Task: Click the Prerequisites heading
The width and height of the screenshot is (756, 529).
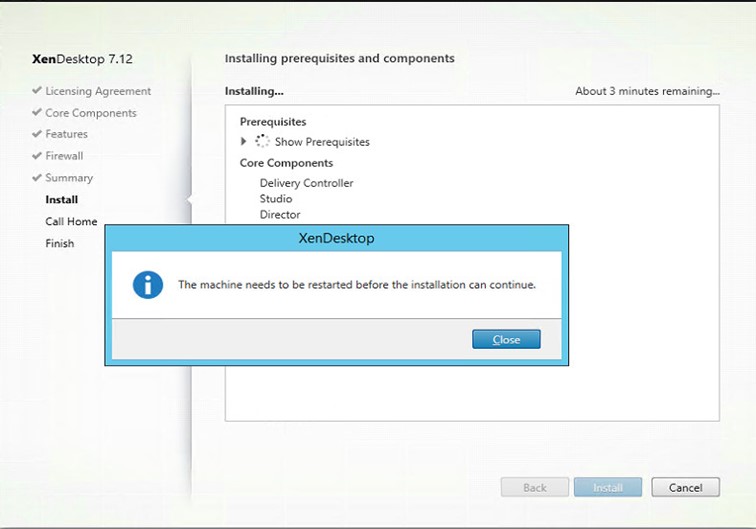Action: 273,122
